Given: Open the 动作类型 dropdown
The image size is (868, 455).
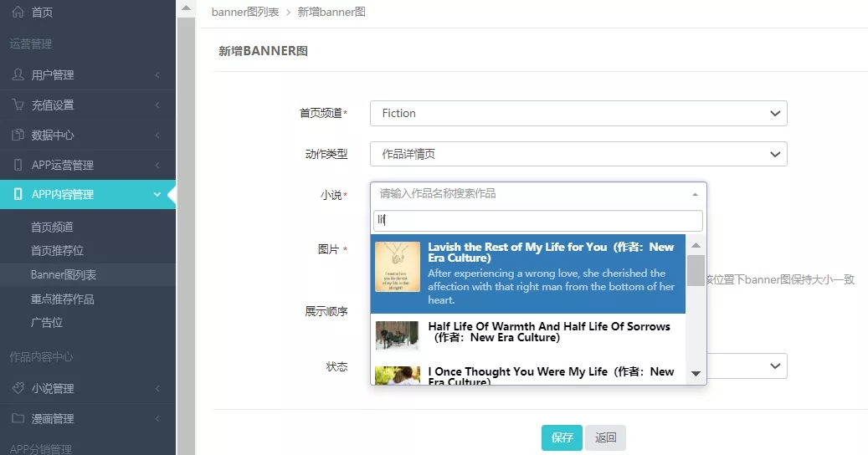Looking at the screenshot, I should pos(578,154).
